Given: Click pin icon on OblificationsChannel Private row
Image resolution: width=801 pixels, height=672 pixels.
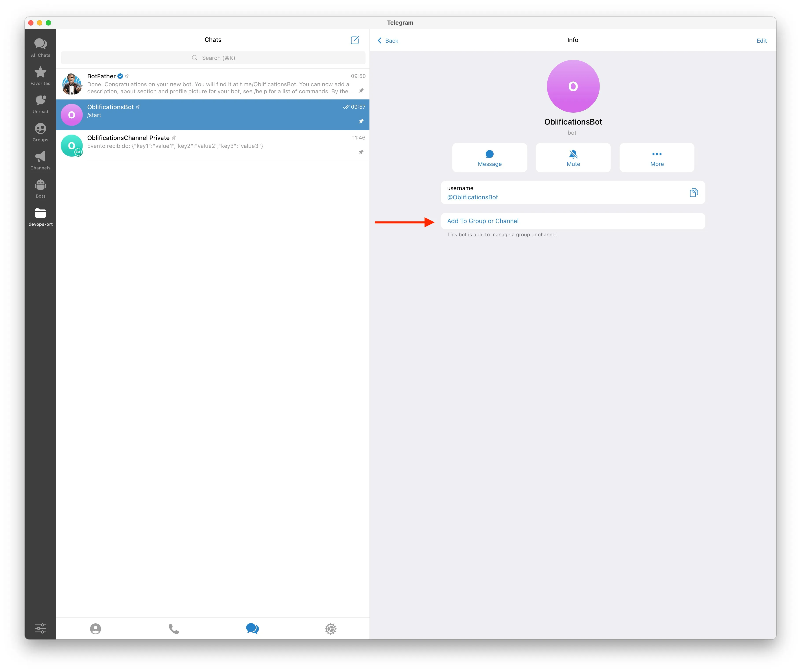Looking at the screenshot, I should [361, 152].
